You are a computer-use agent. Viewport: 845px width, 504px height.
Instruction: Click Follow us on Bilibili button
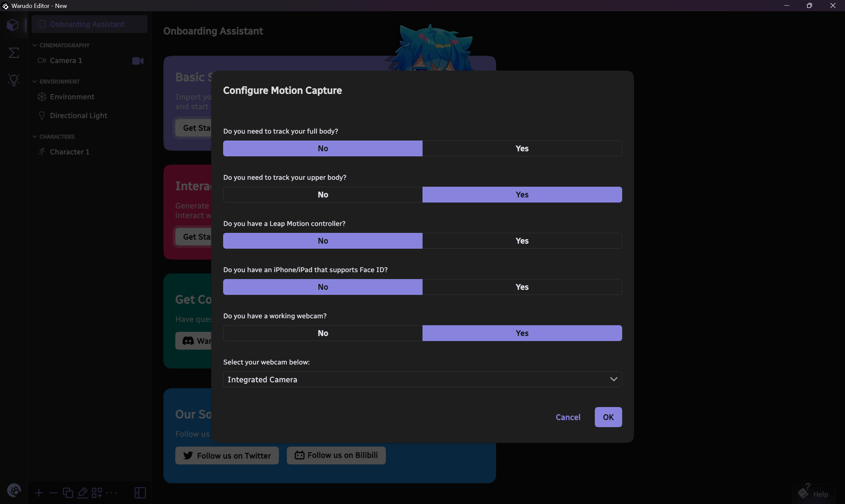pos(336,456)
